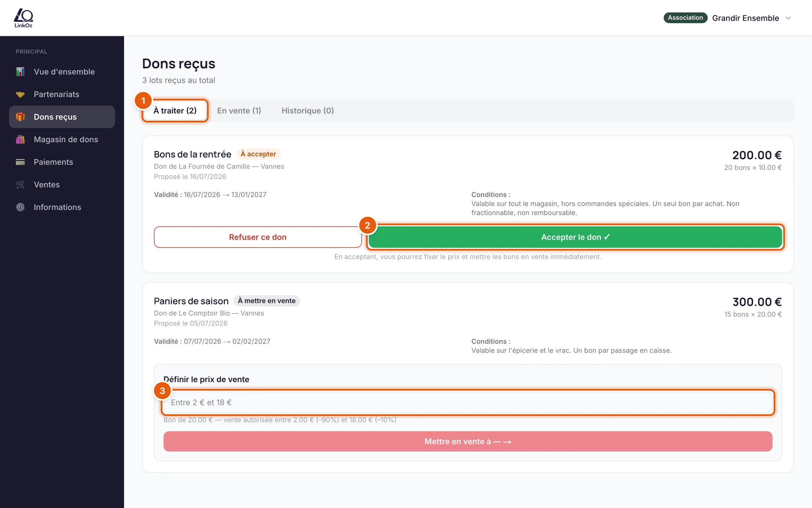Select Dons reçus in the sidebar

[62, 117]
